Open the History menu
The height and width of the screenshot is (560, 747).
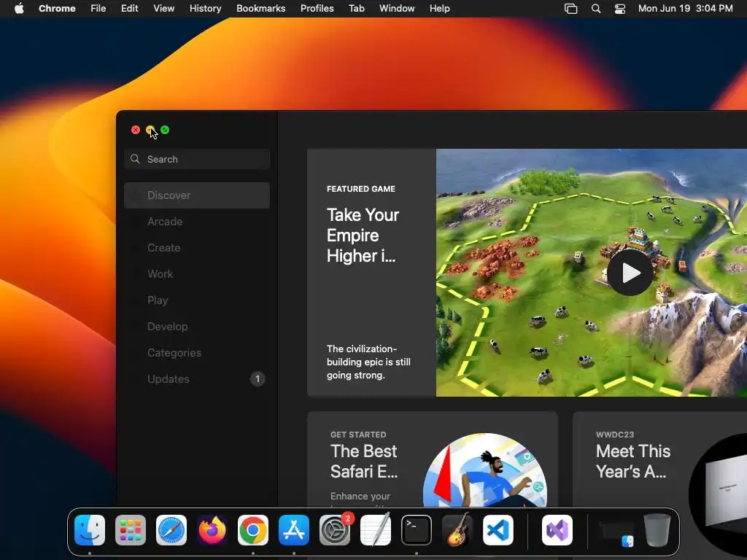205,9
